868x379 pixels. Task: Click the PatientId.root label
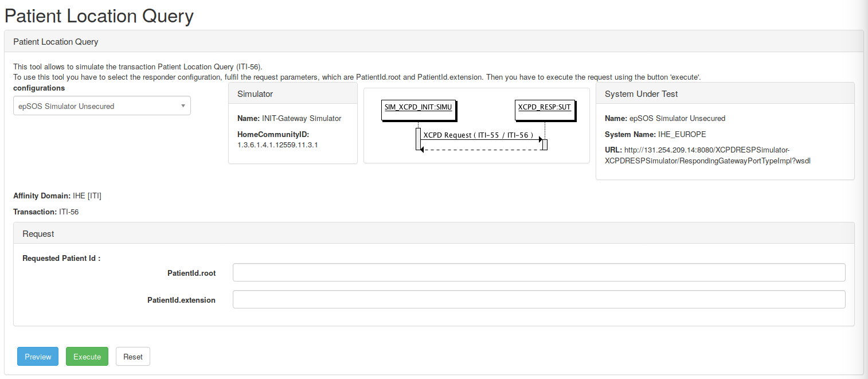coord(191,273)
